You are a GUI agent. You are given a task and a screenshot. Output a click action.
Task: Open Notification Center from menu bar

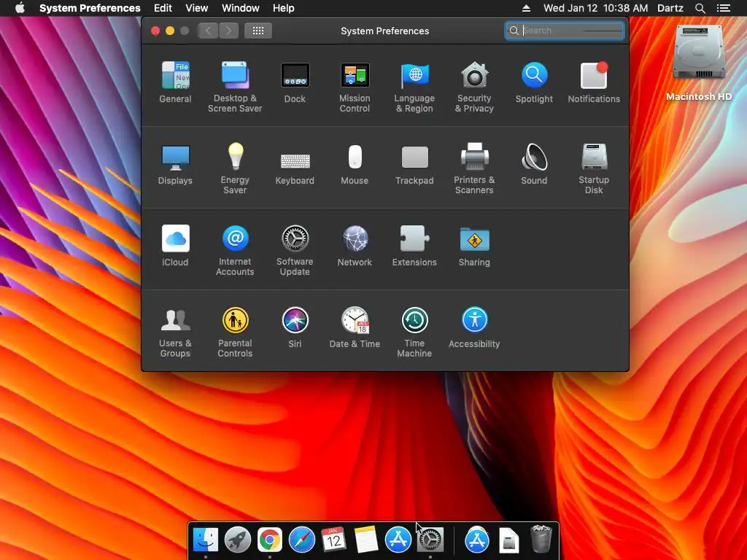[724, 8]
